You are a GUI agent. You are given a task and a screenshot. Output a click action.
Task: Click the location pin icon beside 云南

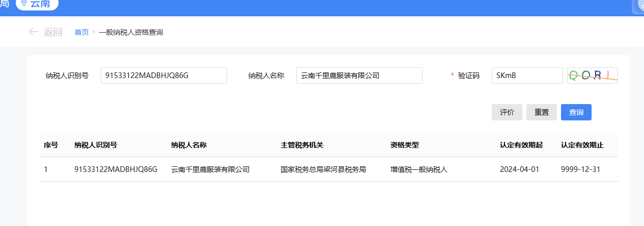pos(23,4)
